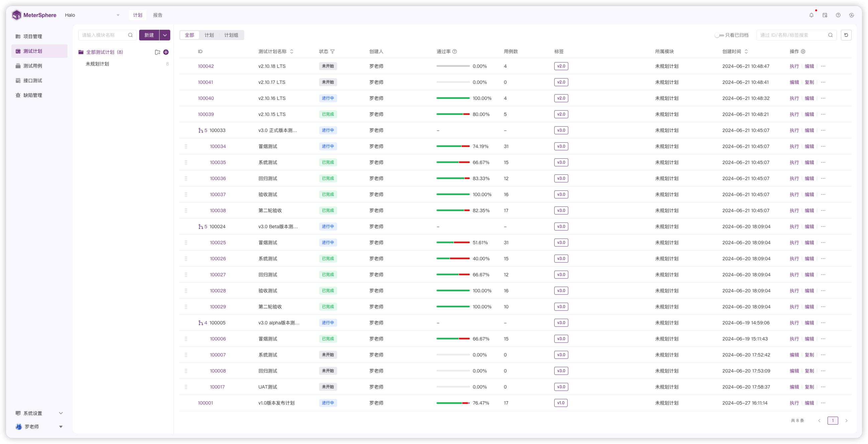Open 缺陷管理 in the sidebar
Screen dimensions: 868x444
(33, 95)
